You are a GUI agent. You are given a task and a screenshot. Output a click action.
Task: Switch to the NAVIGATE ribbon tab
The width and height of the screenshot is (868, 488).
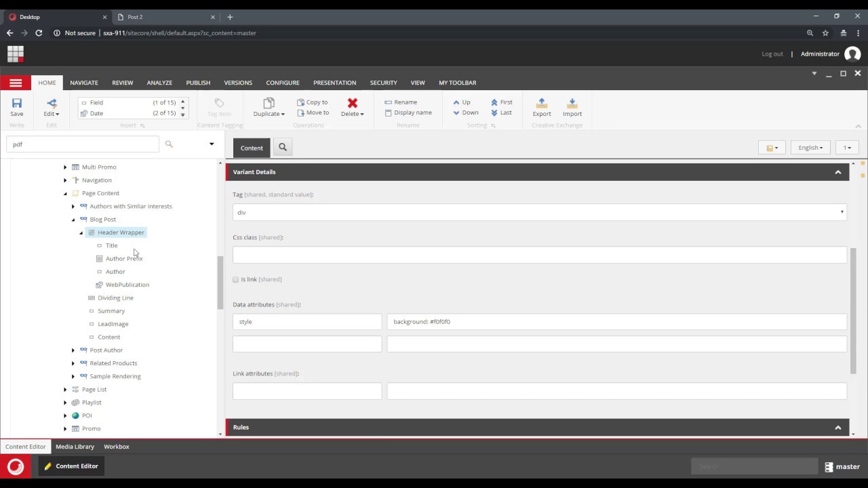point(84,83)
